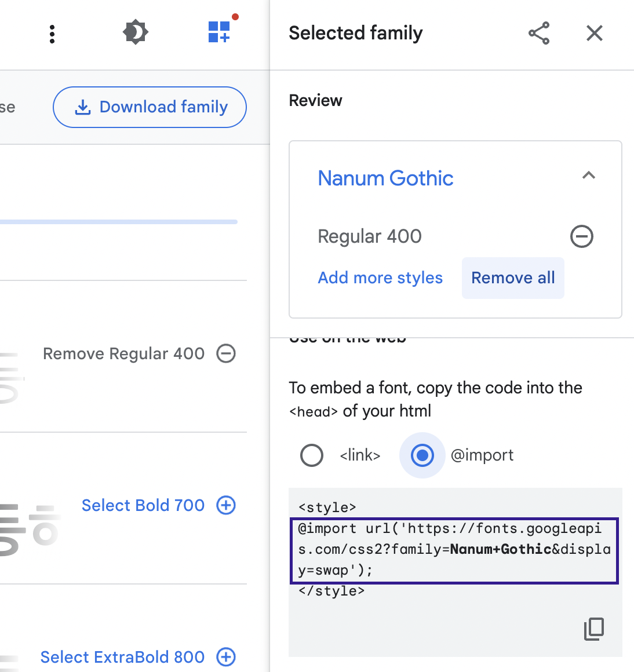Click the plus icon for Select ExtraBold 800
634x672 pixels.
click(x=226, y=657)
